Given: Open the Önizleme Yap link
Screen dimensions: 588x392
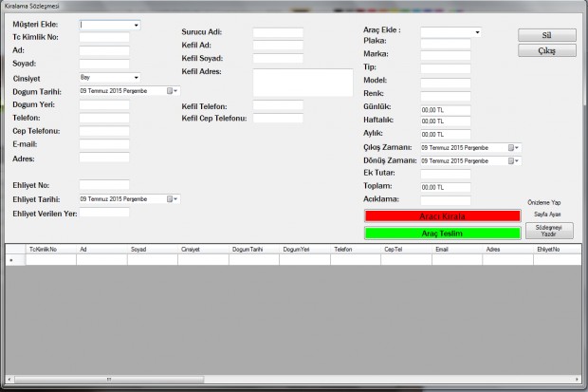Looking at the screenshot, I should point(544,203).
